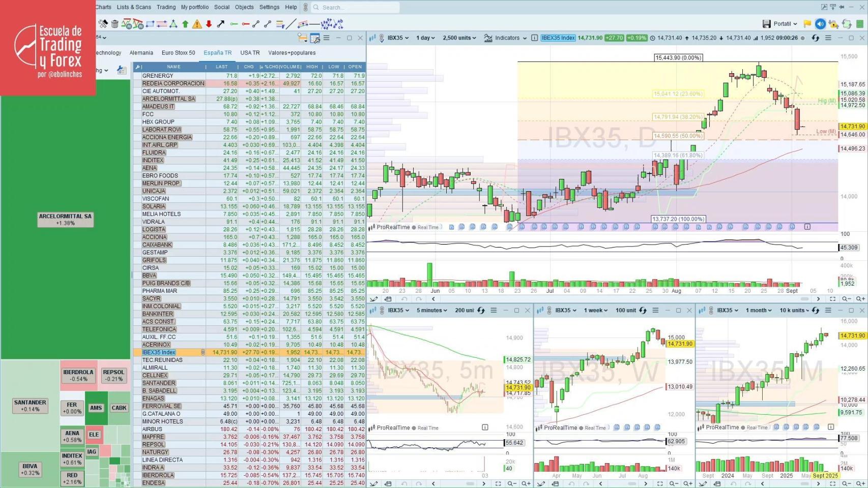Click the save icon beside Portatil
Image resolution: width=868 pixels, height=488 pixels.
tap(766, 24)
